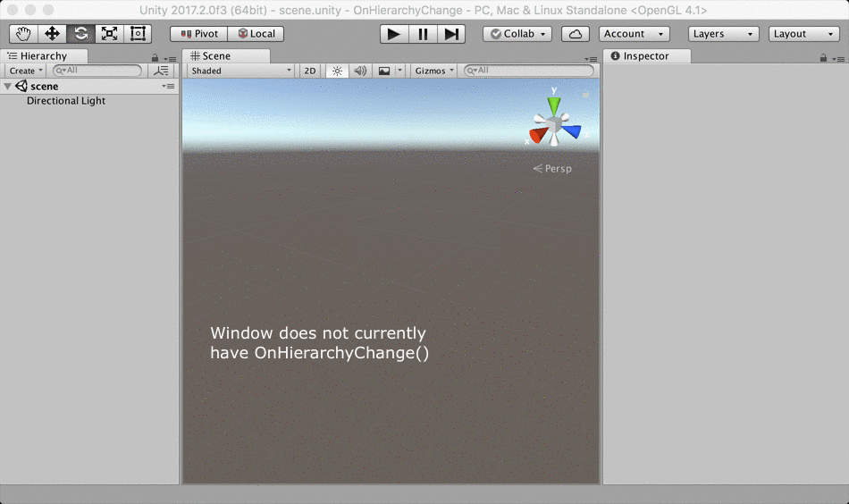Select the Scale tool
Image resolution: width=849 pixels, height=504 pixels.
pyautogui.click(x=109, y=34)
